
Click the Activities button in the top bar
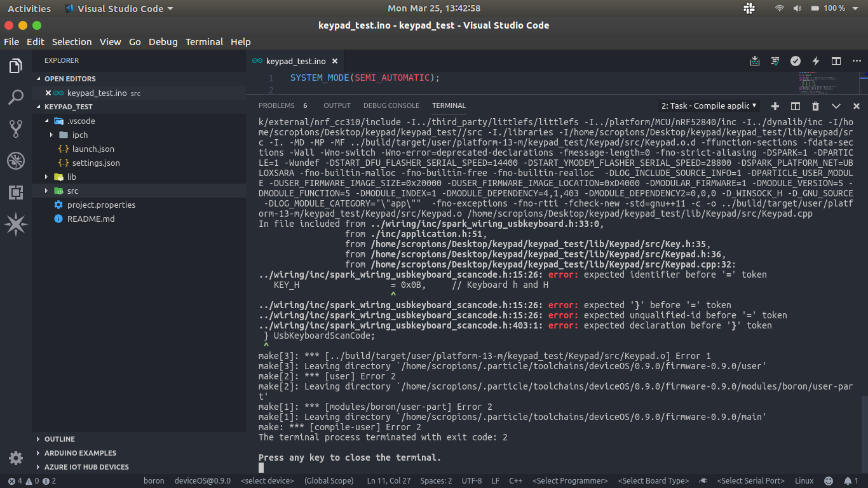pos(29,8)
